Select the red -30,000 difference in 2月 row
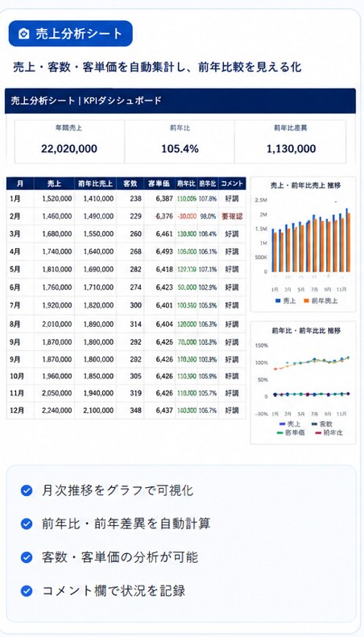 (187, 217)
